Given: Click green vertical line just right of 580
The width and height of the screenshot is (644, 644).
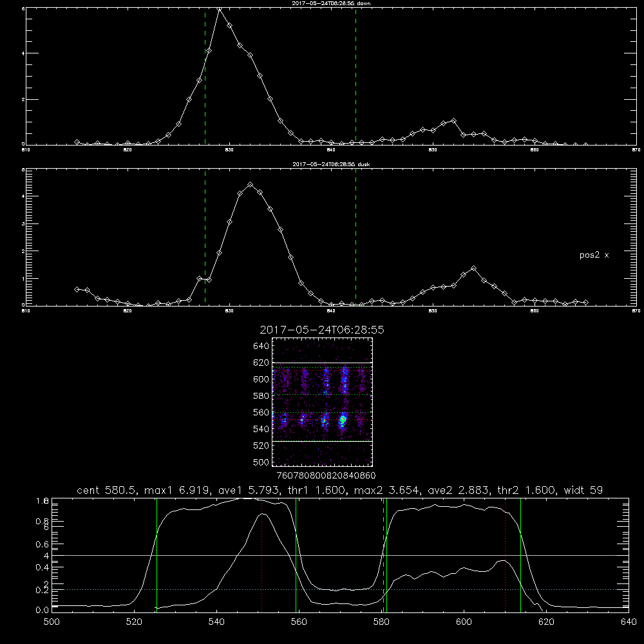Looking at the screenshot, I should coord(386,555).
